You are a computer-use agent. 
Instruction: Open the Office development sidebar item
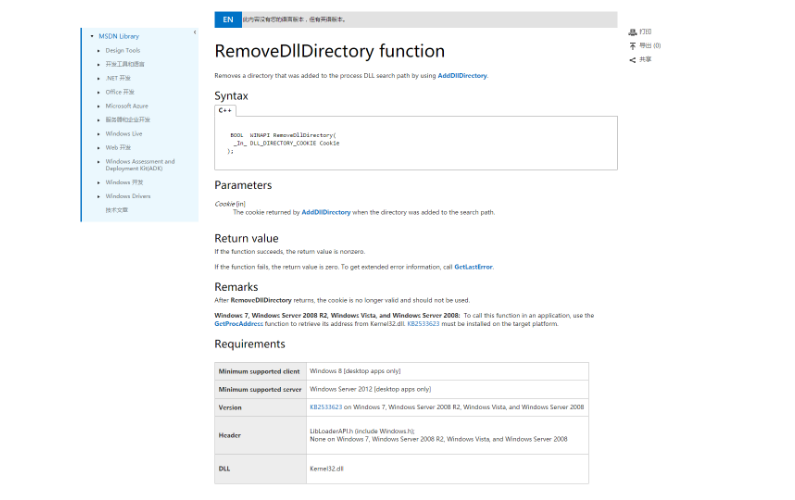click(x=119, y=92)
